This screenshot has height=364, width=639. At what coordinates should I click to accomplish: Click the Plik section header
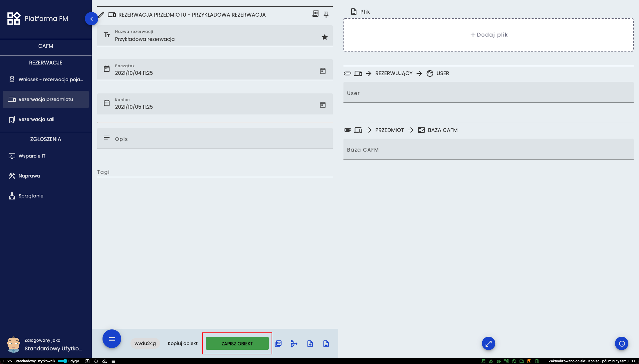coord(360,12)
